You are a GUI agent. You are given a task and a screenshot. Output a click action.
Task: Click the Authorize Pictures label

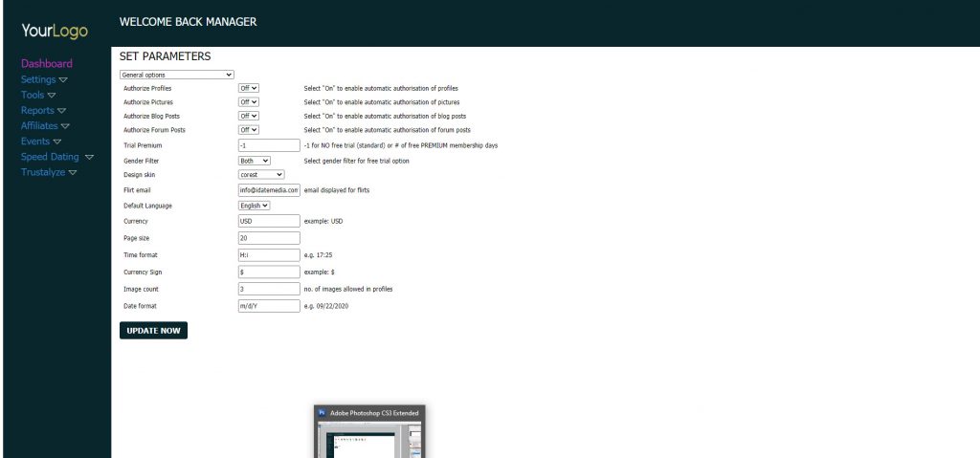148,102
